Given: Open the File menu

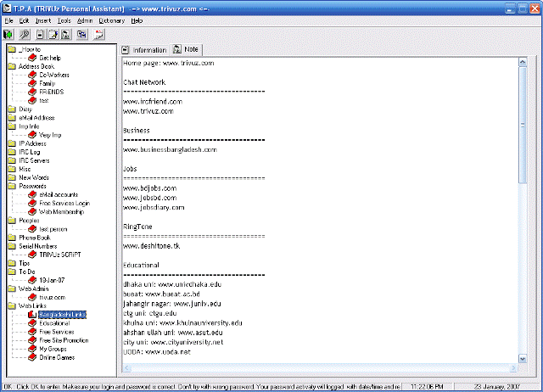Looking at the screenshot, I should tap(8, 20).
